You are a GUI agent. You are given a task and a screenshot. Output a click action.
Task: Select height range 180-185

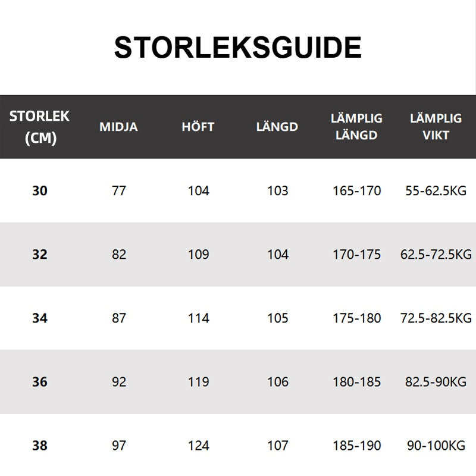pyautogui.click(x=356, y=382)
